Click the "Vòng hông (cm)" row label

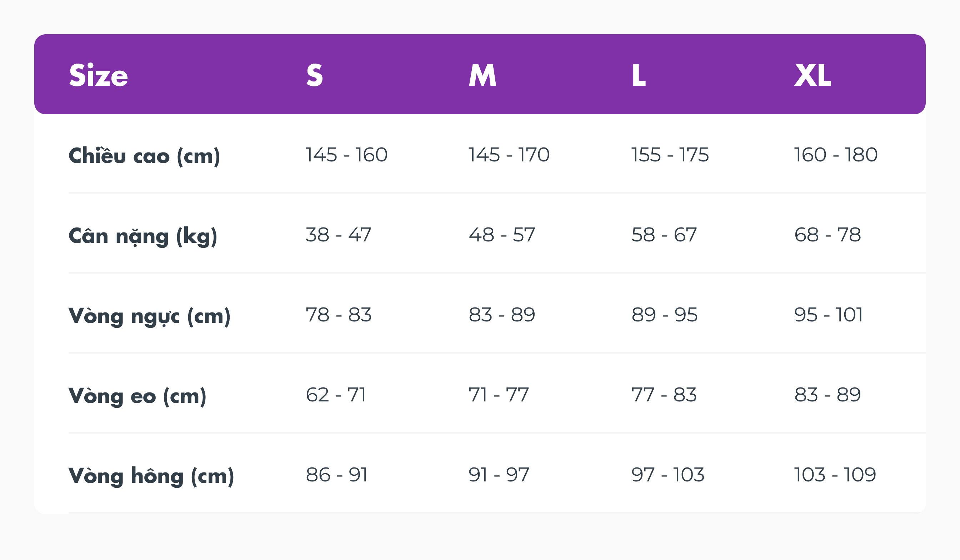[151, 476]
